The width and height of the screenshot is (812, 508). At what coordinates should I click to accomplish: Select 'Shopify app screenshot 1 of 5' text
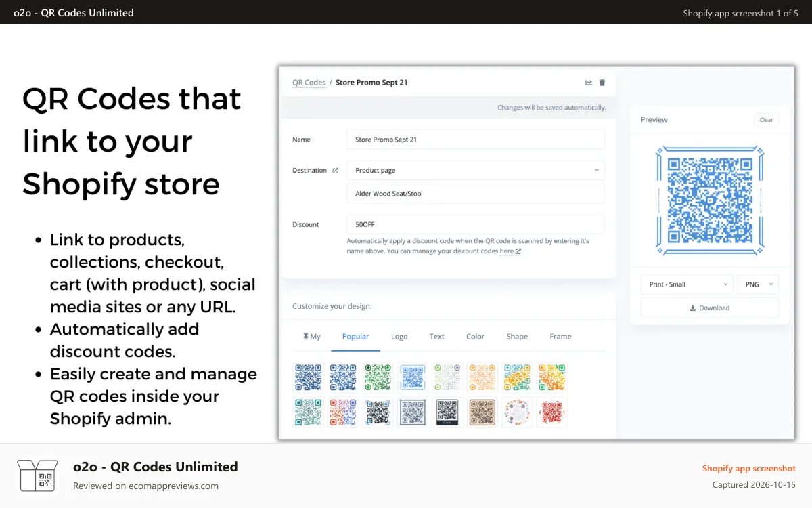coord(741,13)
